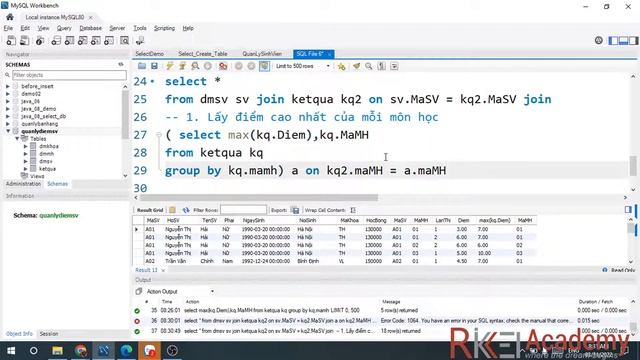Expand the ketqua table node
Viewport: 640px width, 360px height.
pos(26,169)
